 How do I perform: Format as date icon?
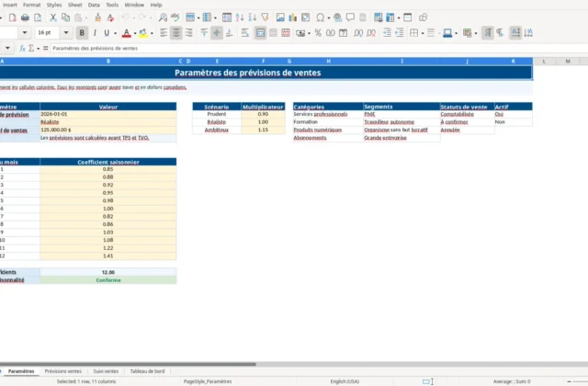tap(343, 33)
